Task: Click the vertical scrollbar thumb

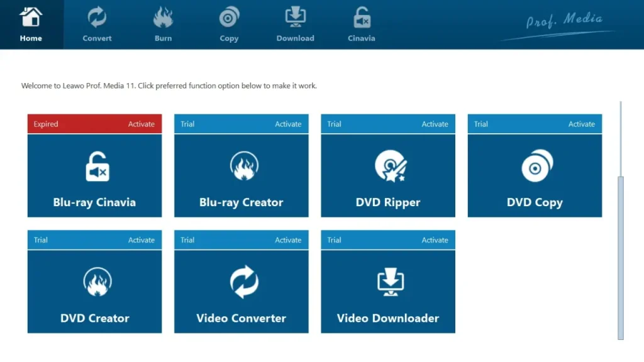Action: click(621, 258)
